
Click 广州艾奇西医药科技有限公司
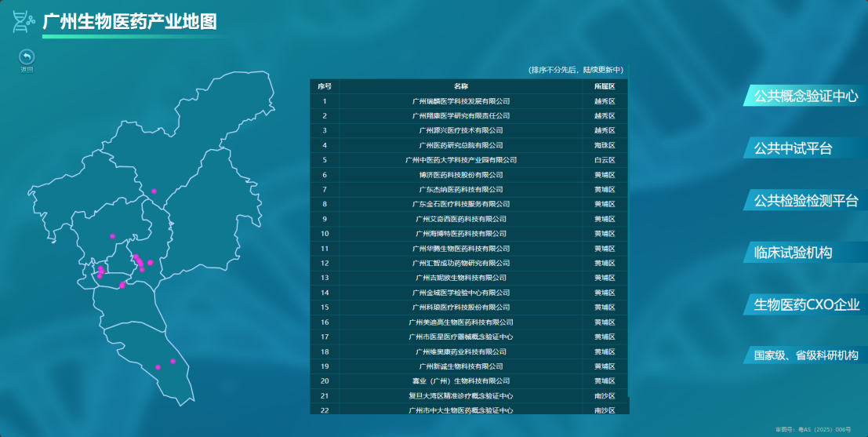coord(460,219)
